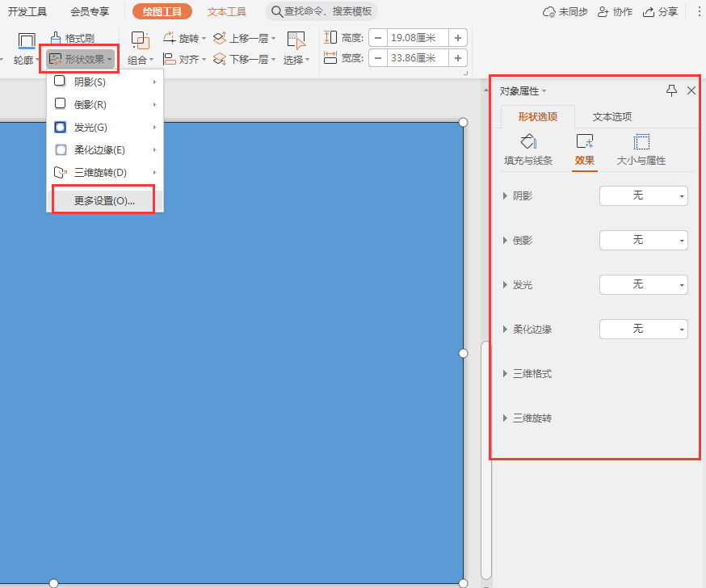The image size is (706, 588).
Task: Open Reflection (倒影) submenu
Action: 104,104
